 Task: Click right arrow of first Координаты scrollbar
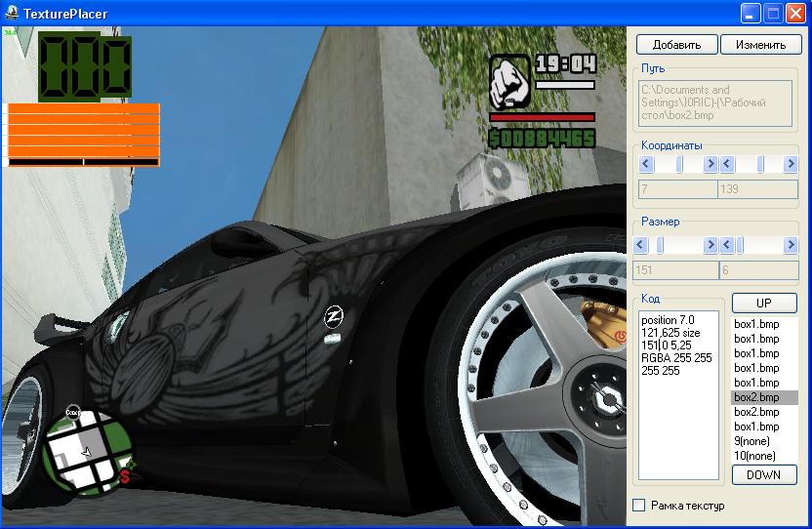coord(710,164)
